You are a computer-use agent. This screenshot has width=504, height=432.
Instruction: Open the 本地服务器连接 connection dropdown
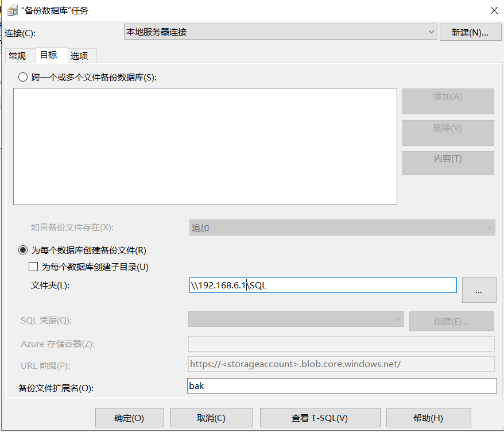pos(280,32)
